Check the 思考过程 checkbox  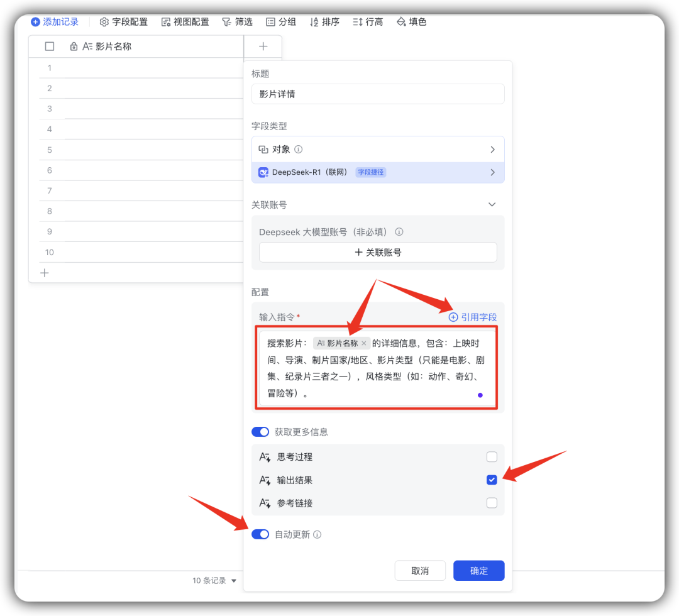click(492, 457)
